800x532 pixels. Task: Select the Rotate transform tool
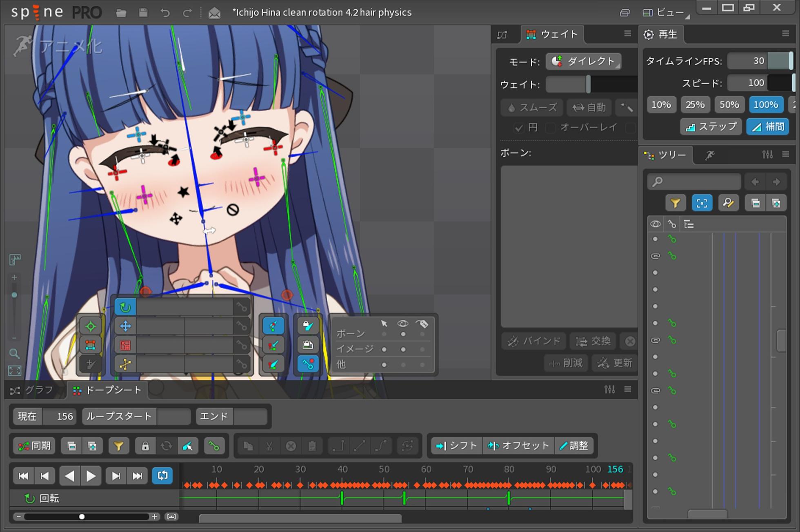(125, 307)
